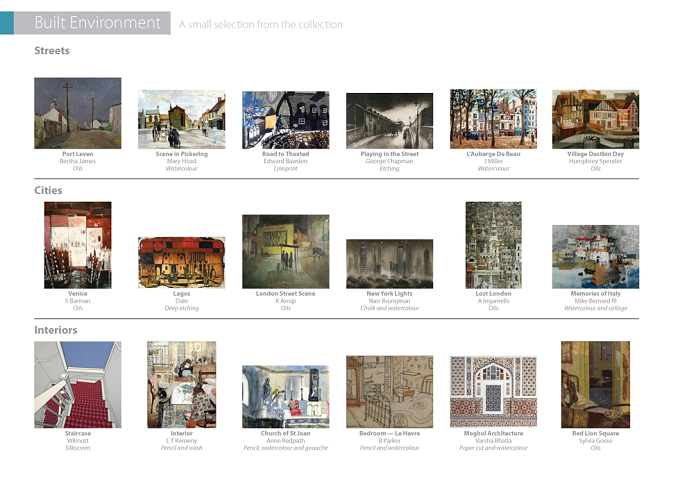Click the 'Village Dustbin Day' caption title
Viewport: 680px width, 481px height.
(x=595, y=154)
